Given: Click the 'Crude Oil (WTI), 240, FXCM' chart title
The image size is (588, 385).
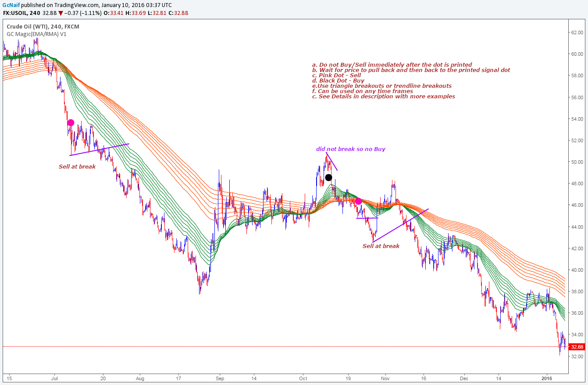Looking at the screenshot, I should pyautogui.click(x=43, y=27).
